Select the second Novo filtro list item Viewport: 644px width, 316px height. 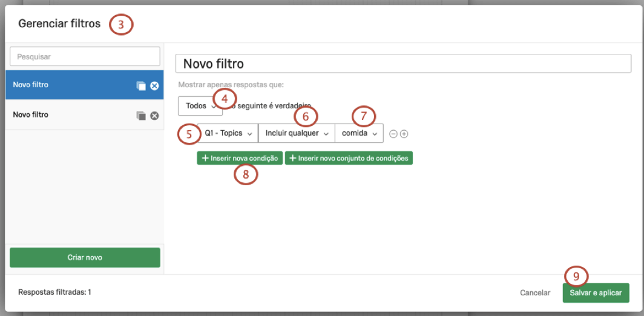pyautogui.click(x=67, y=115)
